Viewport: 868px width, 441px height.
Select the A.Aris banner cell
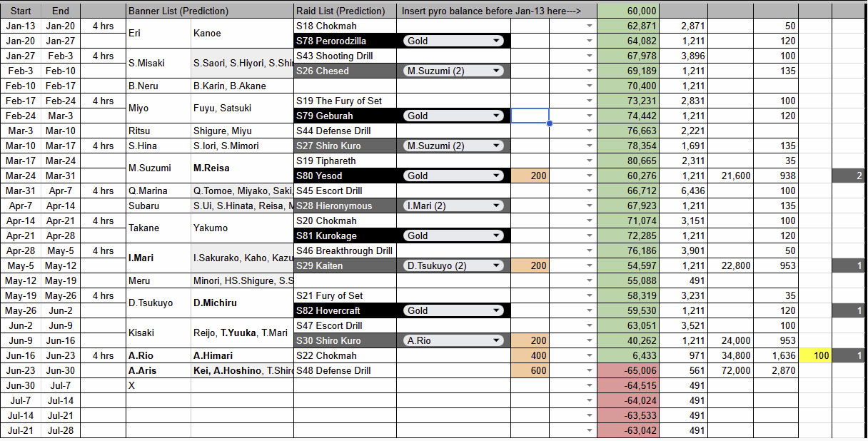coord(158,370)
